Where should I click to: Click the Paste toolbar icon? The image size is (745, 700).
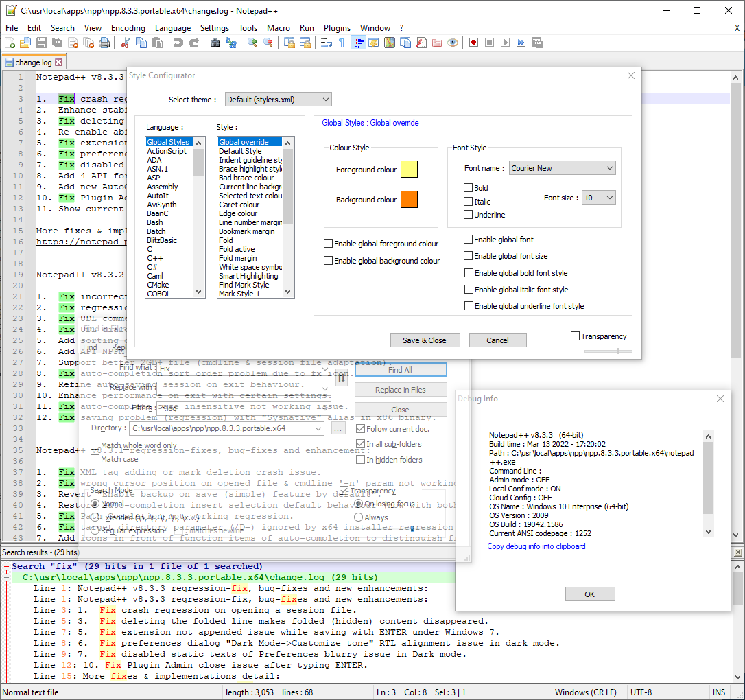pos(157,43)
